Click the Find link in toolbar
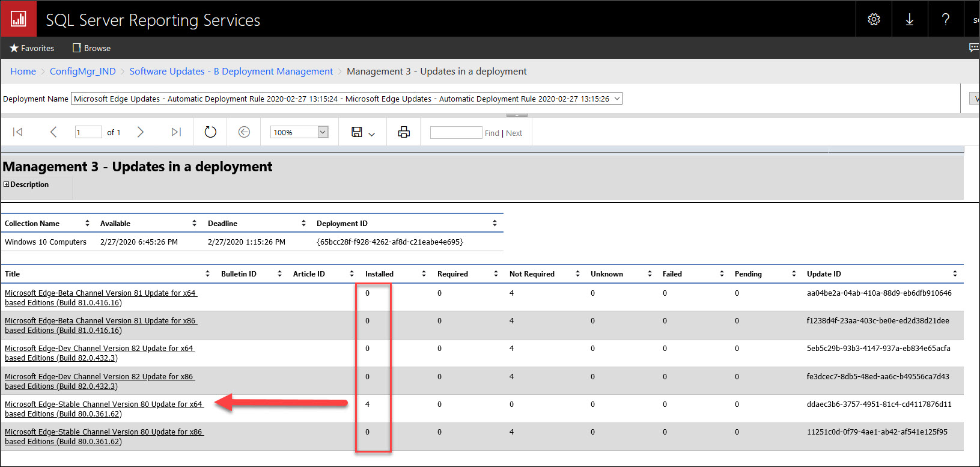This screenshot has height=467, width=980. click(x=492, y=133)
